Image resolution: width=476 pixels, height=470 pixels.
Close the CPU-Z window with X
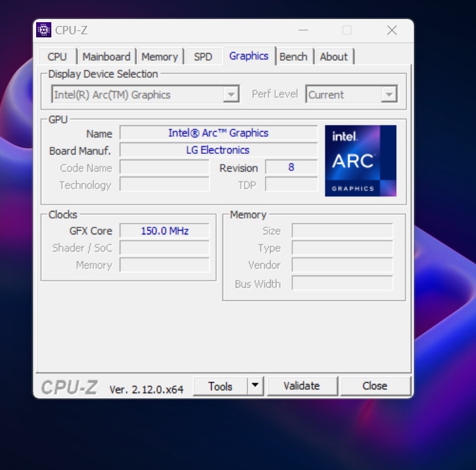tap(392, 30)
